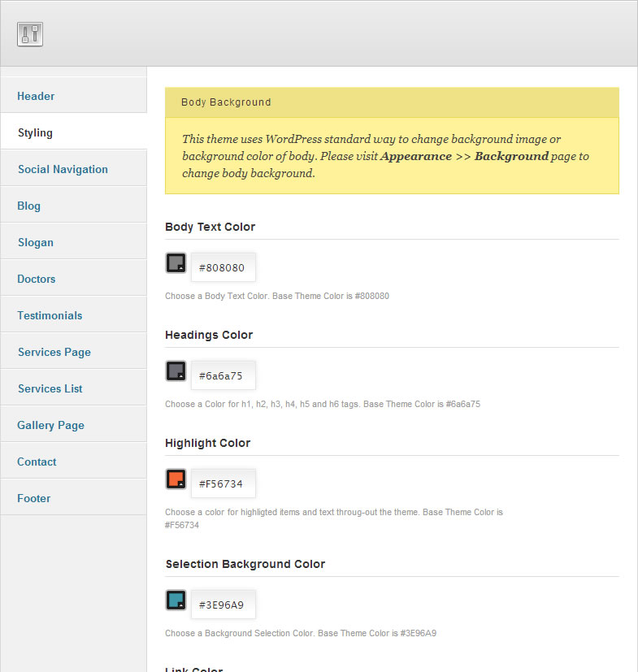Image resolution: width=638 pixels, height=672 pixels.
Task: Click the theme options sliders icon
Action: [29, 34]
